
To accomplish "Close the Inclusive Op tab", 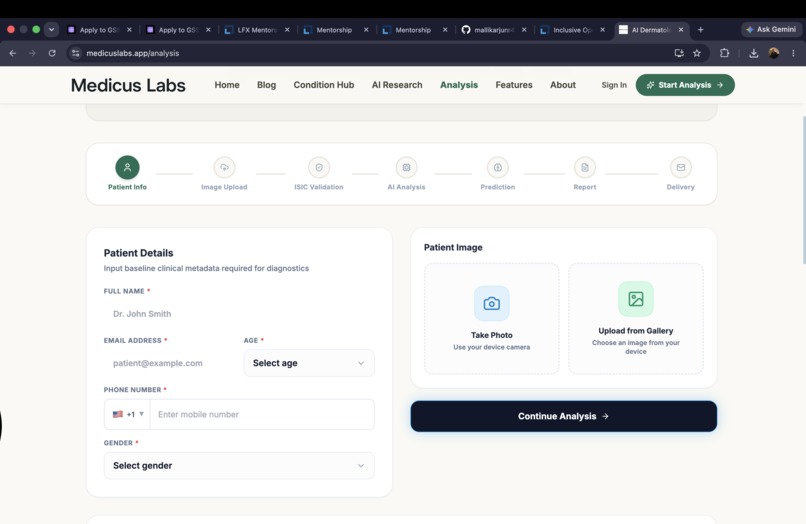I will click(x=602, y=30).
